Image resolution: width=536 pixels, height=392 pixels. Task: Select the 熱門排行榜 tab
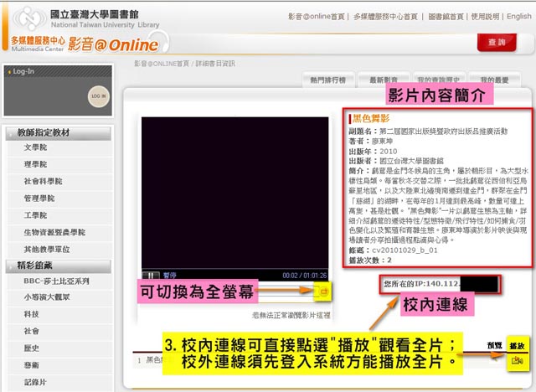point(328,80)
